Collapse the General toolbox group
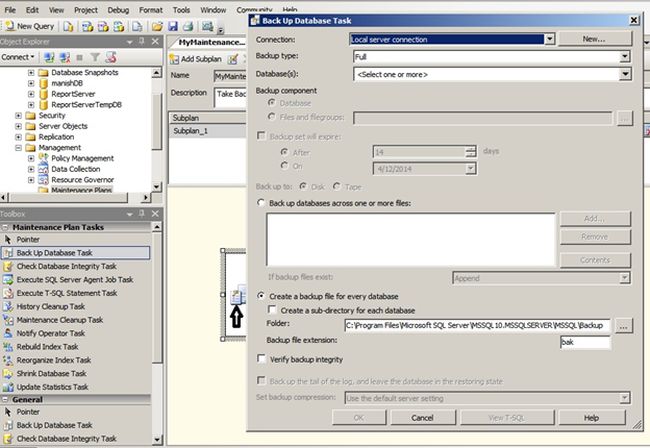The image size is (650, 448). (x=5, y=400)
